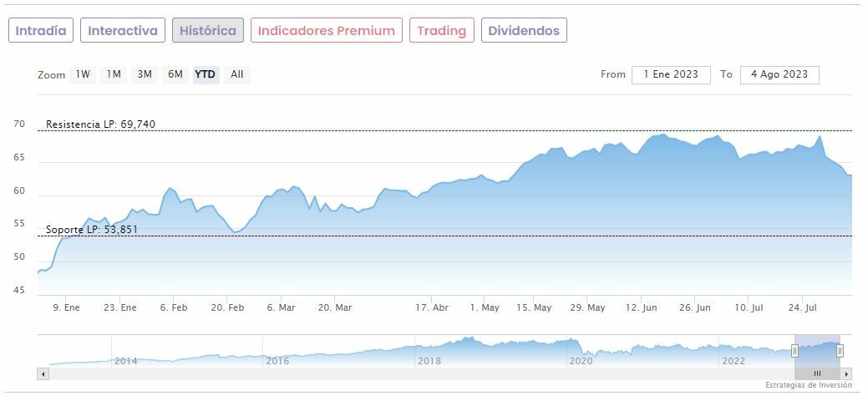
Task: Click the scrollbar's right arrow
Action: 846,373
